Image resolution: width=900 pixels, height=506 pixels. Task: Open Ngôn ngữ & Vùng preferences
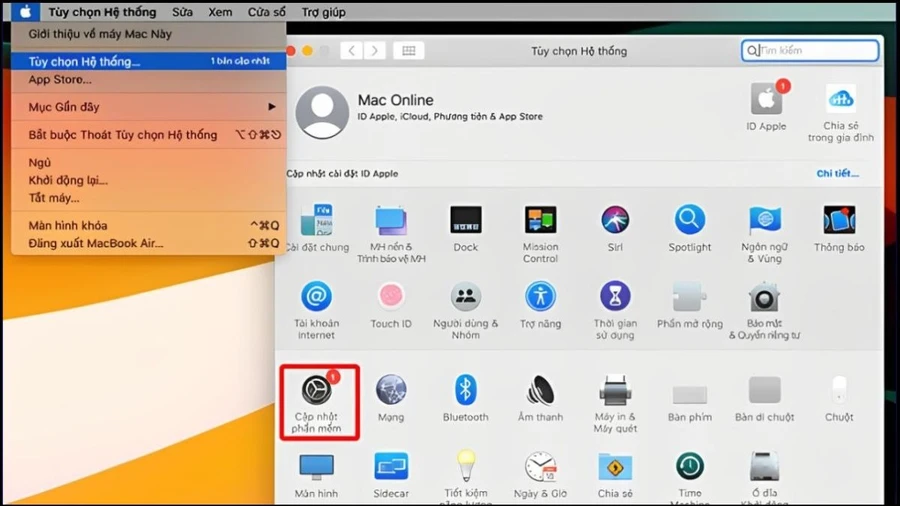coord(765,234)
